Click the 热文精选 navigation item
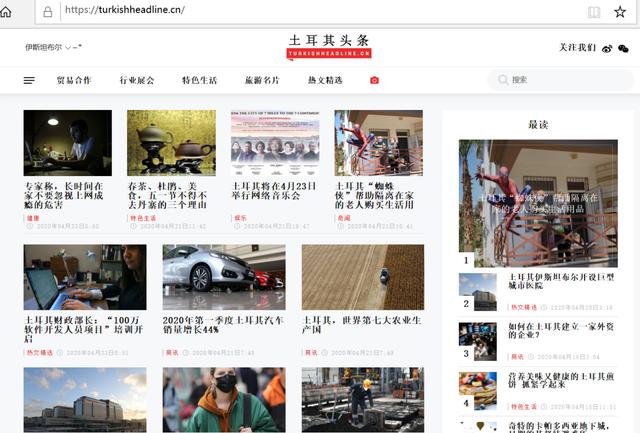This screenshot has height=433, width=640. (x=325, y=80)
